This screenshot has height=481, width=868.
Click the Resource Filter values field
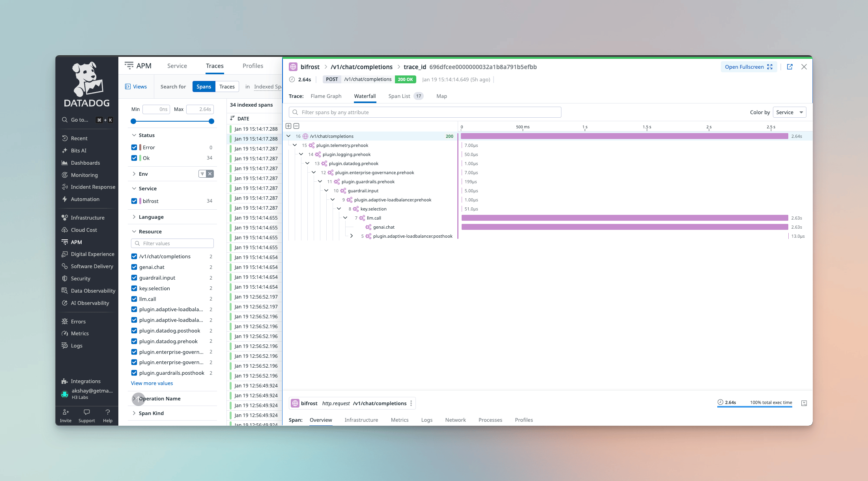[x=172, y=243]
